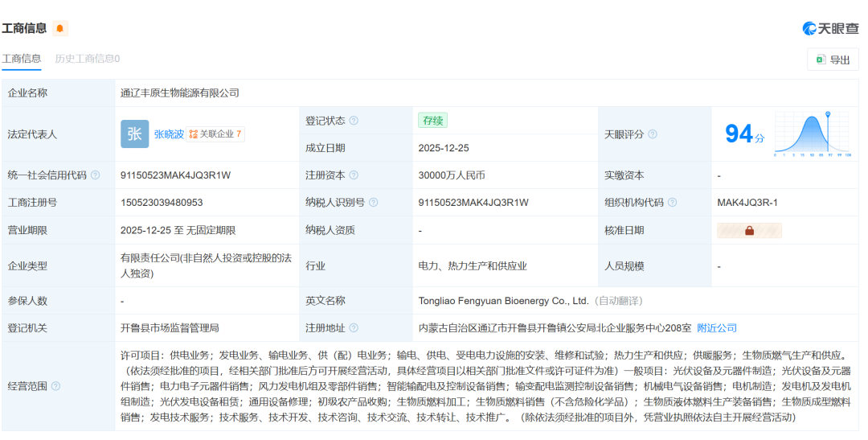Click the locked 核准日期 lock icon
The image size is (868, 440).
tap(750, 231)
